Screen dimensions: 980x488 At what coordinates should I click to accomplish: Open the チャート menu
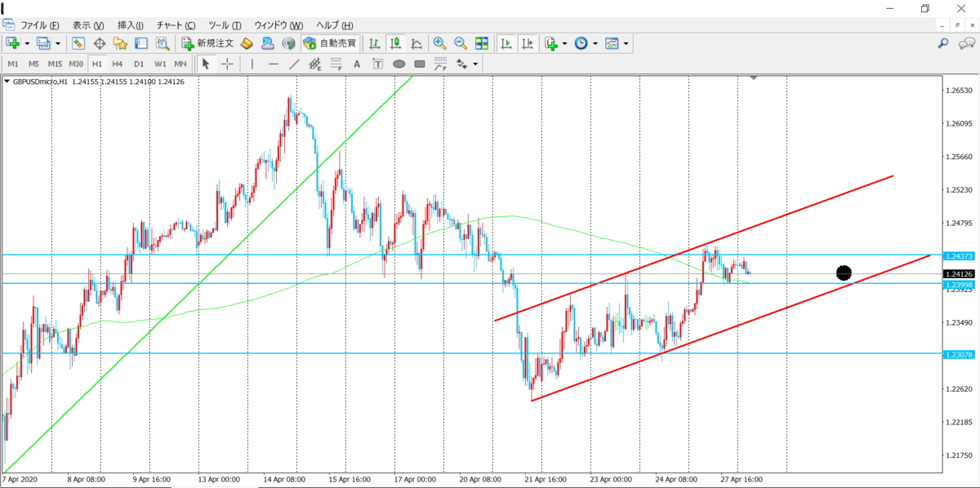point(176,25)
